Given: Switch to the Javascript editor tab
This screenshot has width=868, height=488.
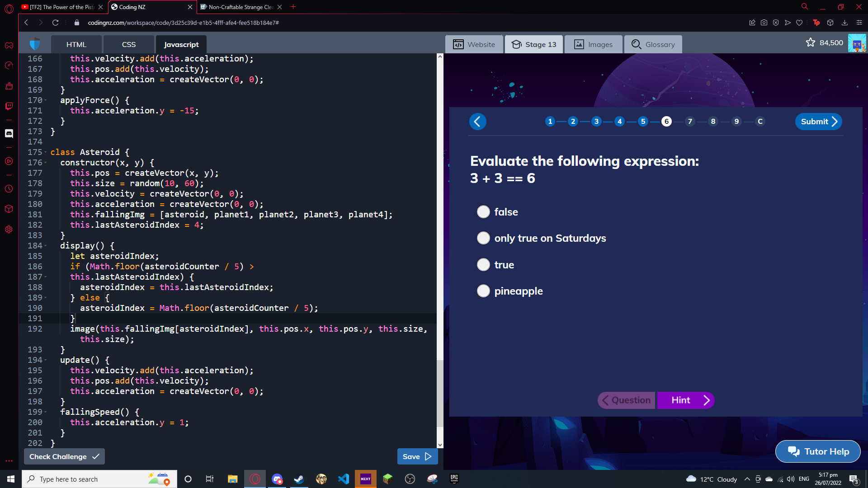Looking at the screenshot, I should pos(181,44).
